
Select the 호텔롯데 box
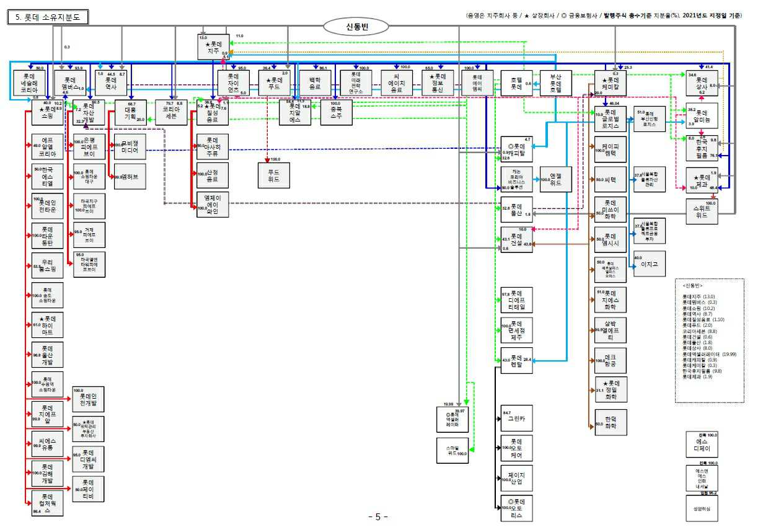pos(516,84)
